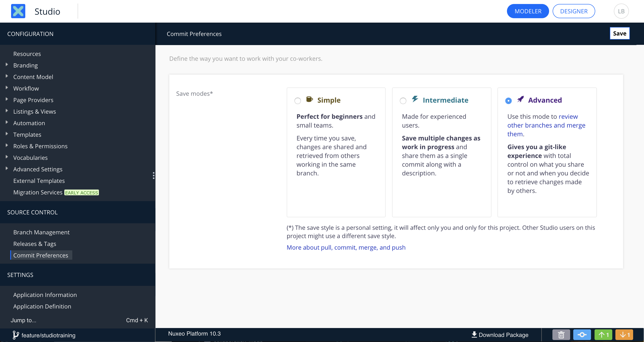The width and height of the screenshot is (644, 342).
Task: Open Resources in the configuration menu
Action: coord(27,54)
